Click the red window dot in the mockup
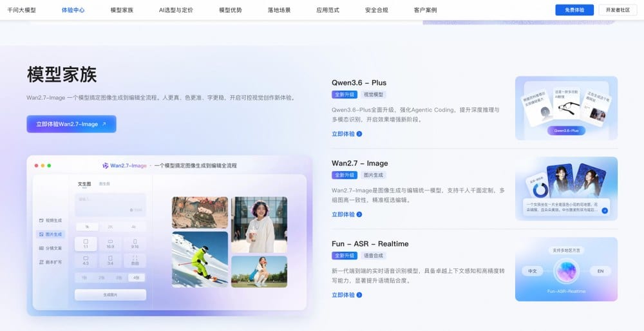Screen dimensions: 644x331 click(36, 165)
